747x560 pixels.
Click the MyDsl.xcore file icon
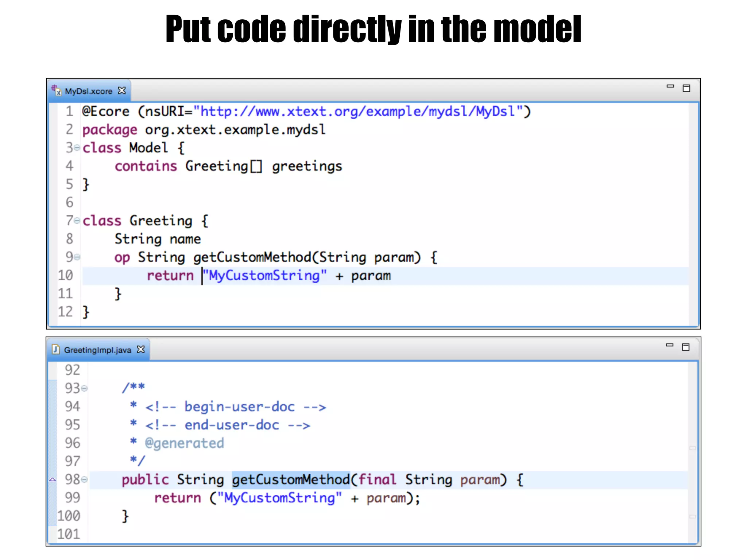click(56, 90)
